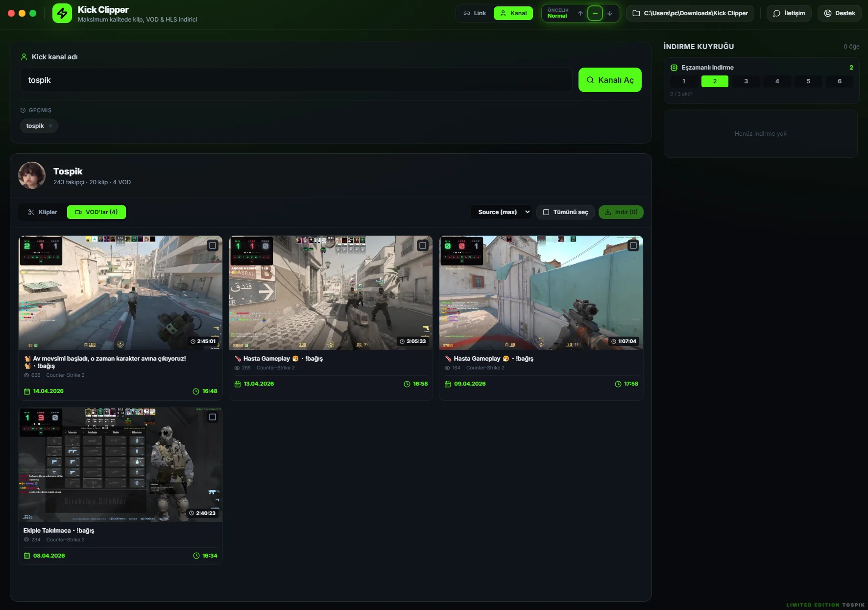Click the Kanalı Aç button
The height and width of the screenshot is (610, 868).
610,80
